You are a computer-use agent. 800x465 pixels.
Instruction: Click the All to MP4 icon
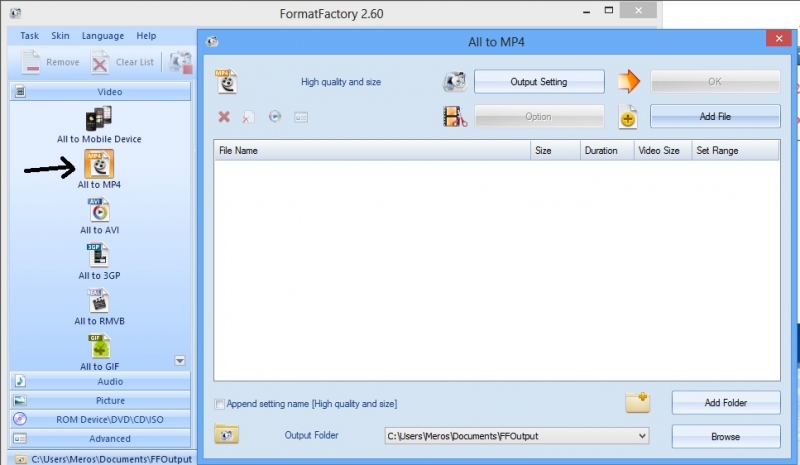(x=99, y=165)
